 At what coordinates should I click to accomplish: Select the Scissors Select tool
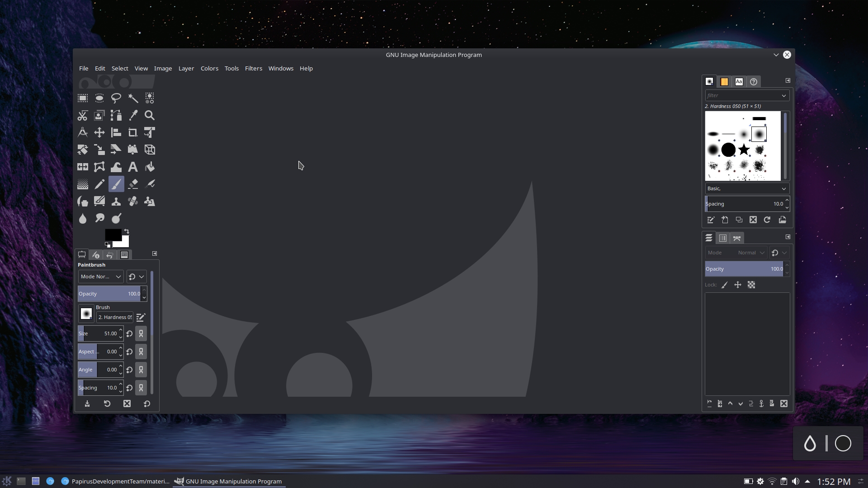click(83, 115)
